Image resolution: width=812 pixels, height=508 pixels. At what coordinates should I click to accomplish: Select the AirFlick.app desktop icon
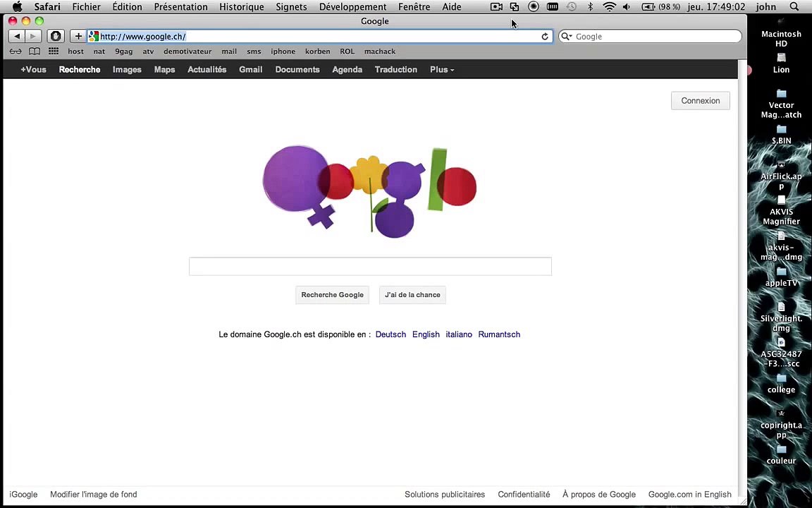click(782, 175)
